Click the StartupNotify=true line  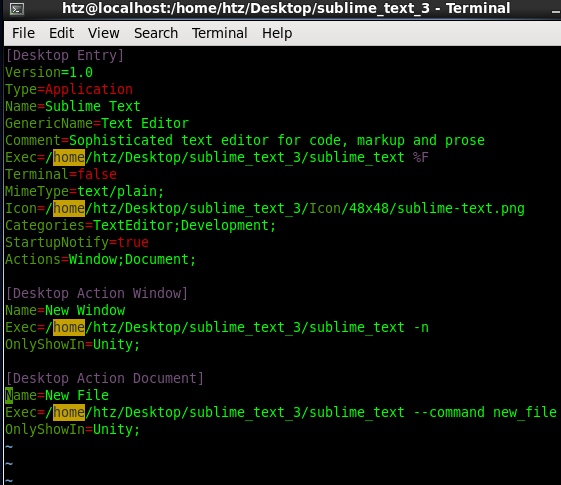click(x=77, y=242)
